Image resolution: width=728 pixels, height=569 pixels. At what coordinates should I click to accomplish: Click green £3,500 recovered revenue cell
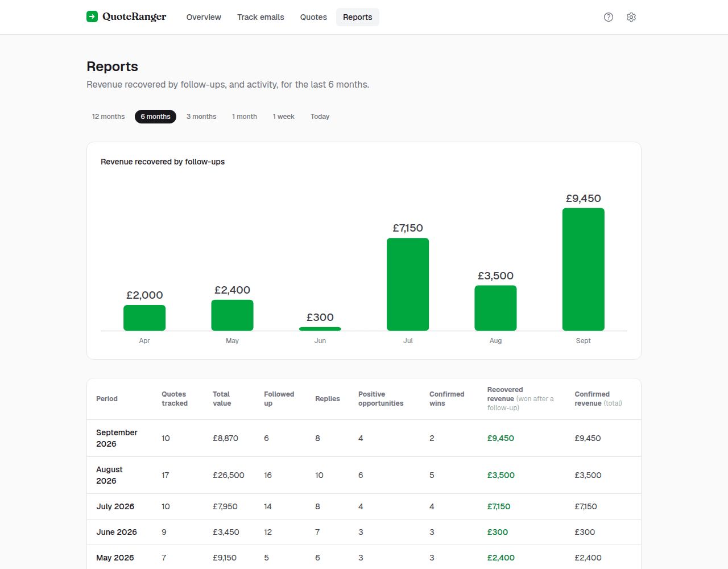[501, 475]
